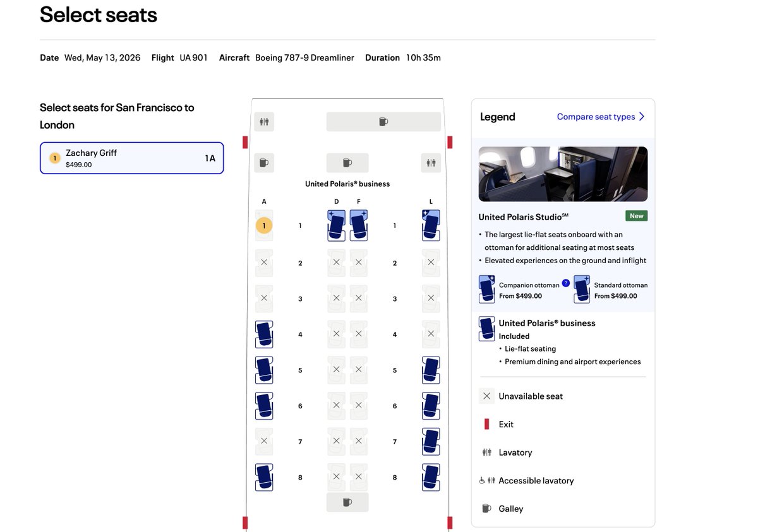The height and width of the screenshot is (532, 758).
Task: Open the companion ottoman help tooltip
Action: pos(566,283)
